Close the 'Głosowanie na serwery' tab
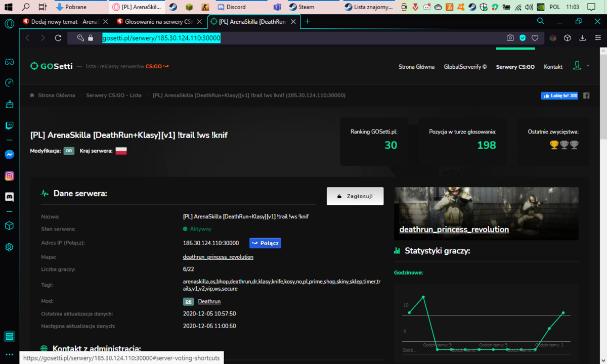 point(200,21)
